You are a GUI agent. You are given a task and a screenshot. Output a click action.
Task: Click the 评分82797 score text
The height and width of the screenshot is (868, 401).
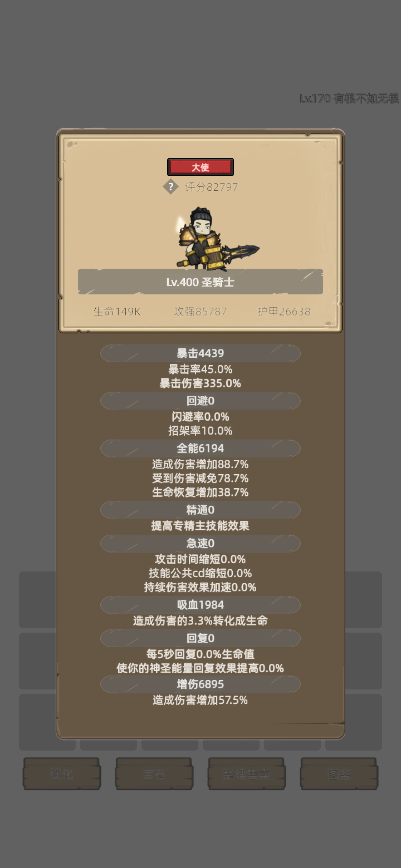coord(212,187)
